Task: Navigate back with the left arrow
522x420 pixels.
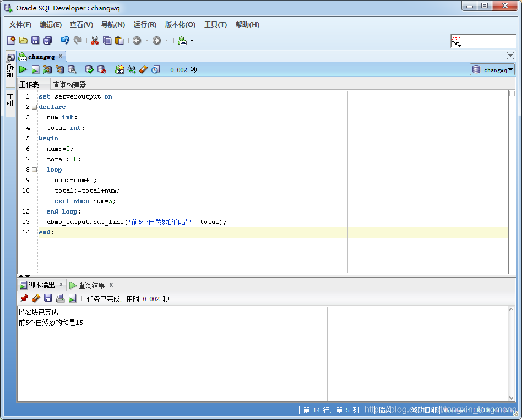Action: click(x=137, y=41)
